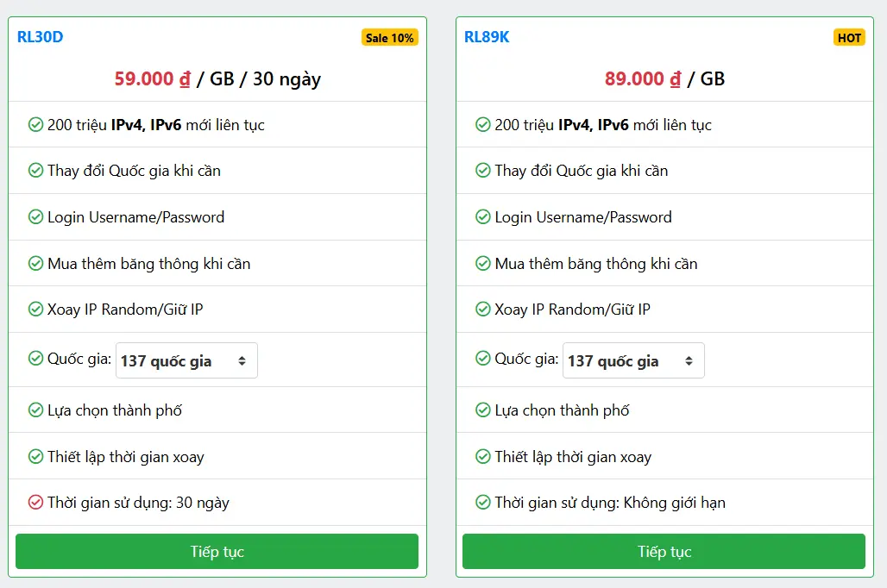The width and height of the screenshot is (887, 588).
Task: Click the "Tiếp tục" button on the RL89K plan
Action: (664, 551)
